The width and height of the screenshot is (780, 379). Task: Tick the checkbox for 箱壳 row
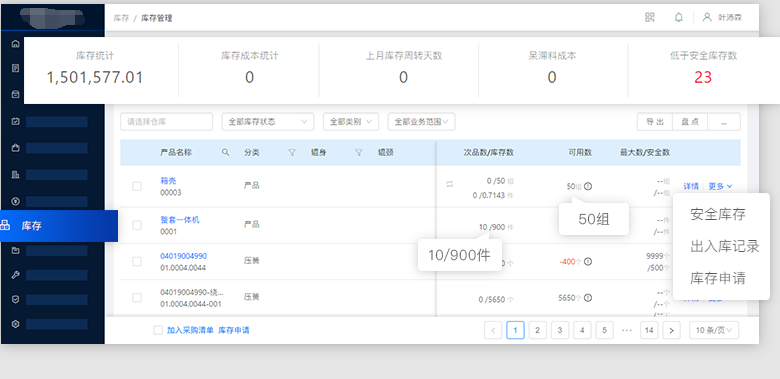coord(137,187)
